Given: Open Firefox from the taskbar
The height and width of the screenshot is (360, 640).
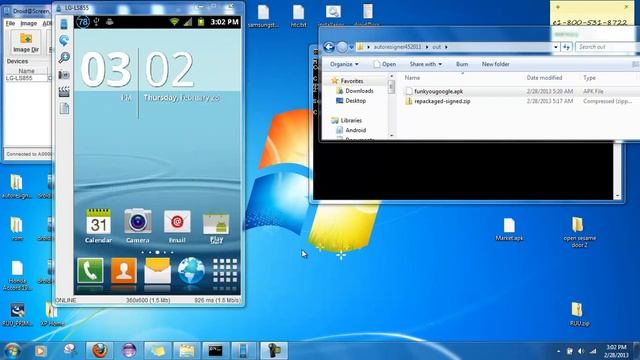Looking at the screenshot, I should [100, 351].
